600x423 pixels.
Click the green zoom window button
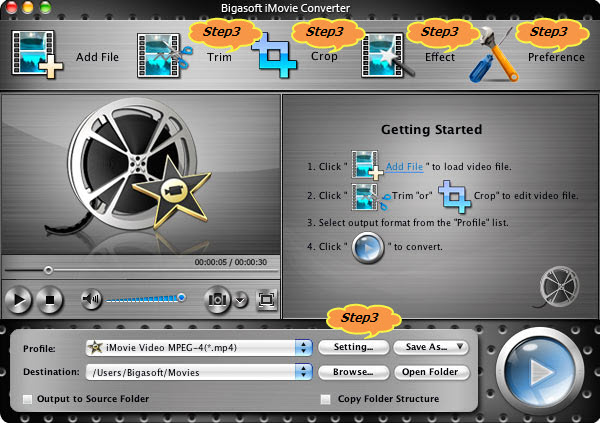[45, 7]
